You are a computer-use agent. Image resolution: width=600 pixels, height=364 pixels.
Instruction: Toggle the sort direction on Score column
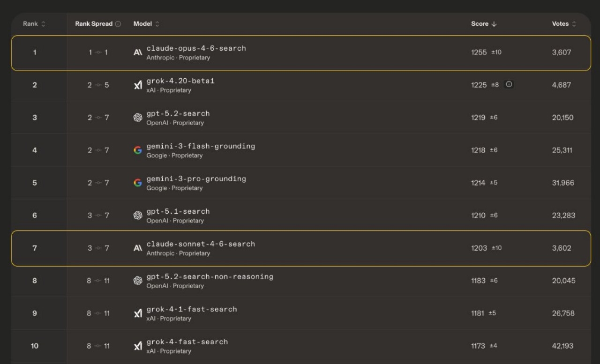tap(484, 24)
